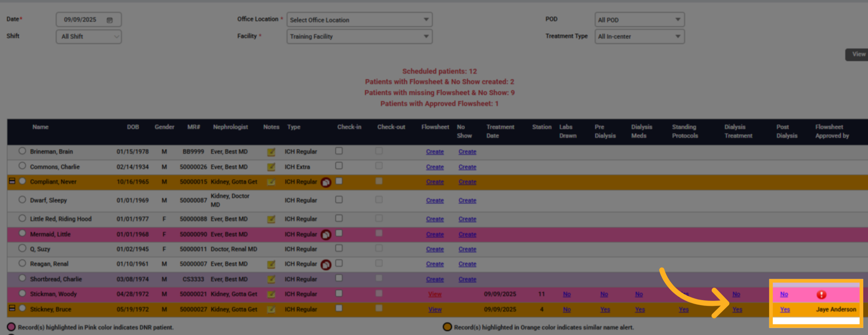Select radio button for Q, Suzy

click(22, 248)
